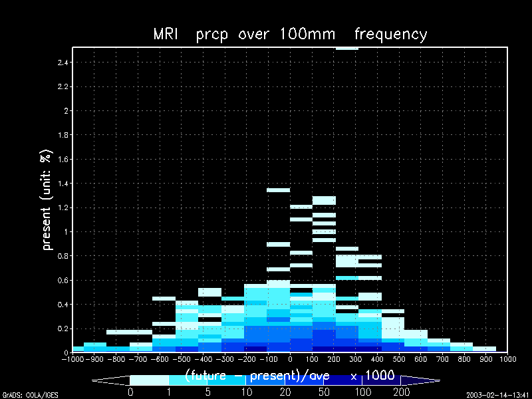Click the y-axis label 'present (unit: %)'
The image size is (532, 399).
point(47,199)
